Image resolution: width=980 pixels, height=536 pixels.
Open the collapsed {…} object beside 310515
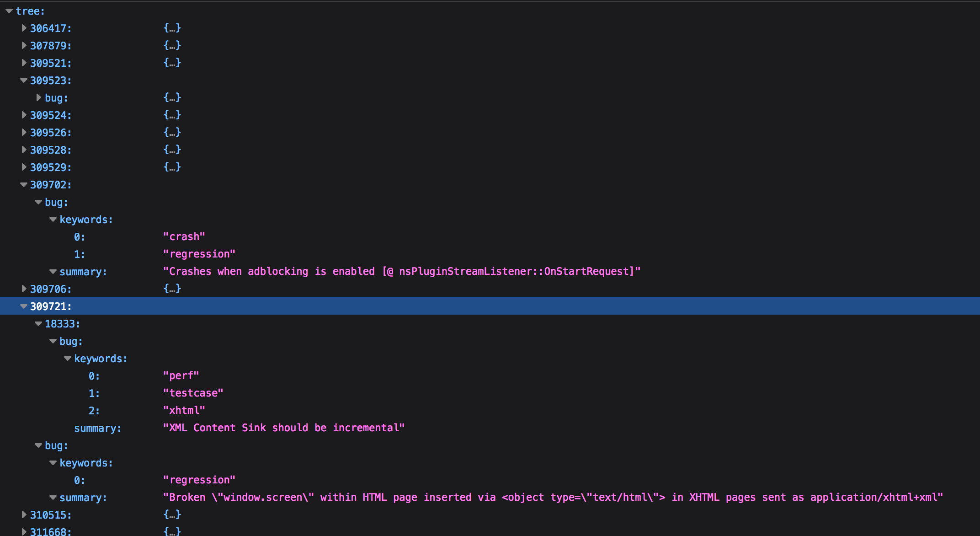(x=173, y=514)
